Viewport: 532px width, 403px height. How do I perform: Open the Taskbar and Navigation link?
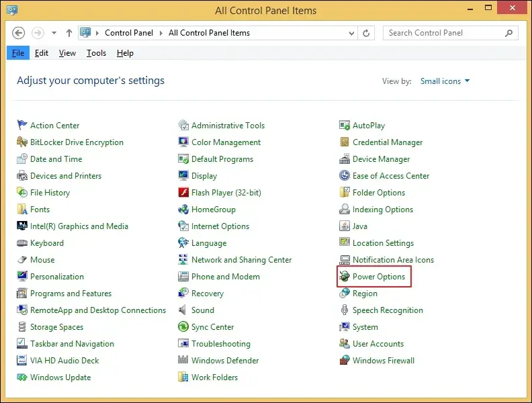(72, 343)
